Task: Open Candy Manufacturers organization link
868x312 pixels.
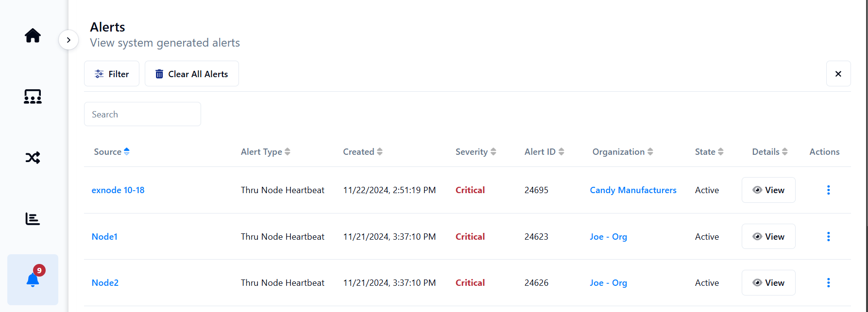Action: pos(633,190)
